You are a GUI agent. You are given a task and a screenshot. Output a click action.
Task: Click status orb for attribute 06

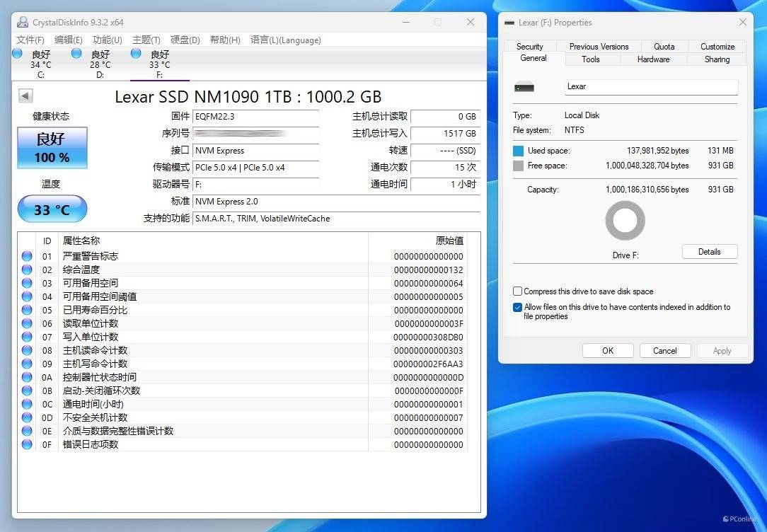(27, 323)
